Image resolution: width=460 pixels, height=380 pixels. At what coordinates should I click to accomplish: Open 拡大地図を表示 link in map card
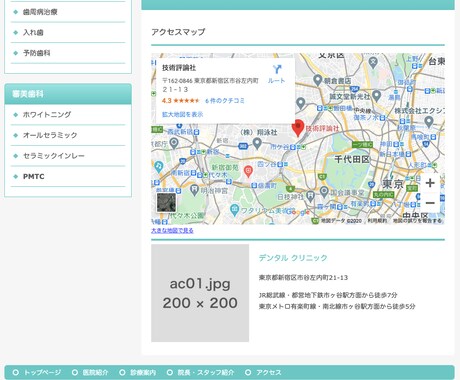point(183,114)
